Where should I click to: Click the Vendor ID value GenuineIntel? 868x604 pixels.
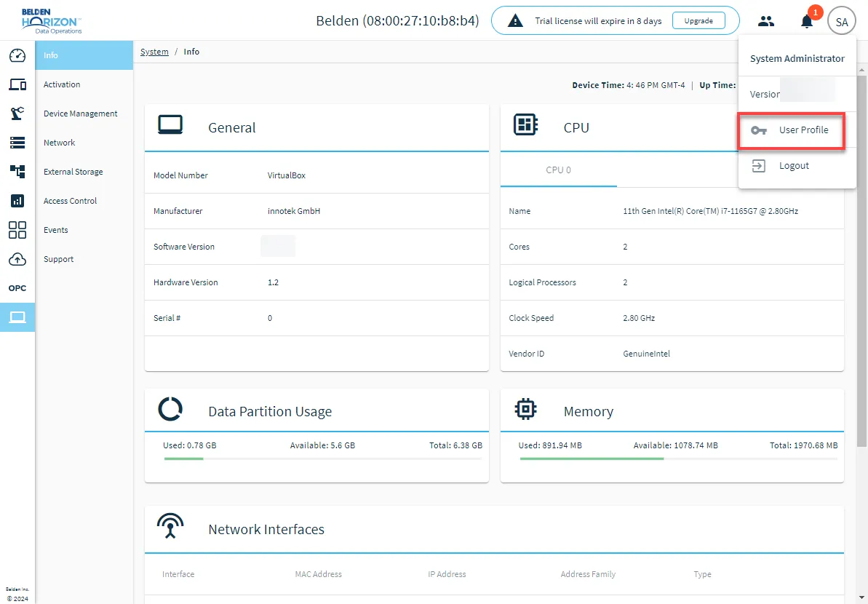pos(647,354)
